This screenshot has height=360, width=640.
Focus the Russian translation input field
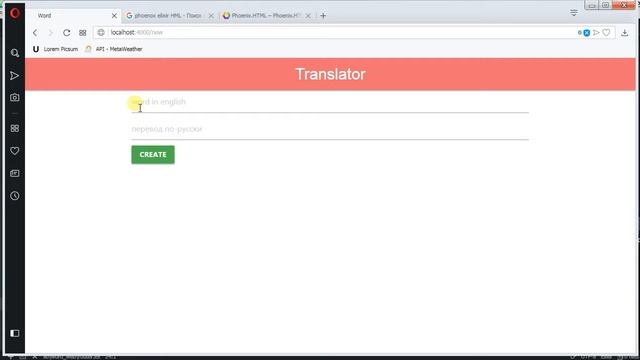(x=330, y=129)
